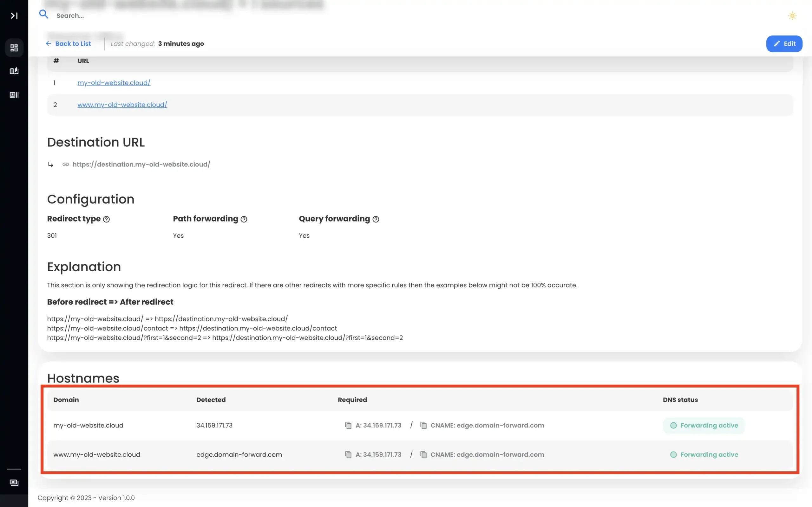The height and width of the screenshot is (507, 812).
Task: Copy A record for www.my-old-website.cloud
Action: point(349,454)
